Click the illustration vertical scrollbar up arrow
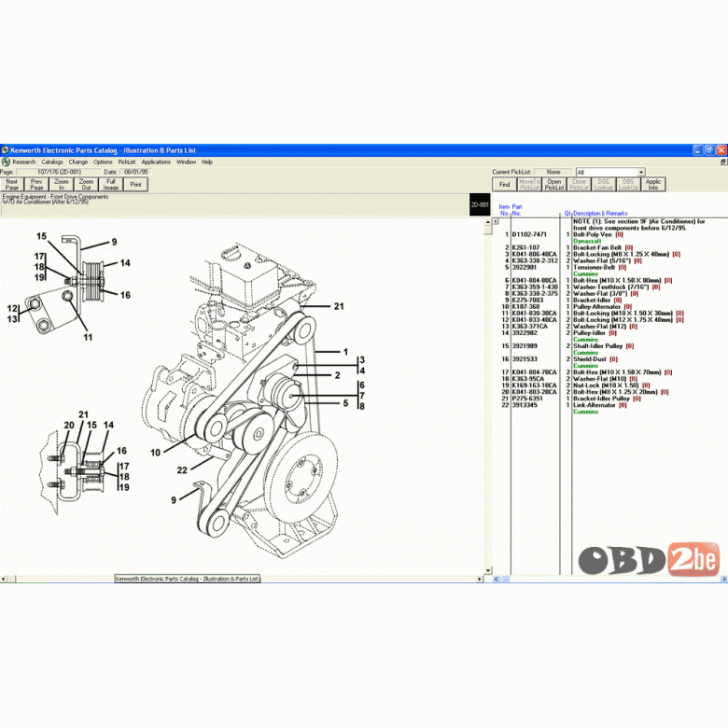This screenshot has height=728, width=728. coord(488,222)
